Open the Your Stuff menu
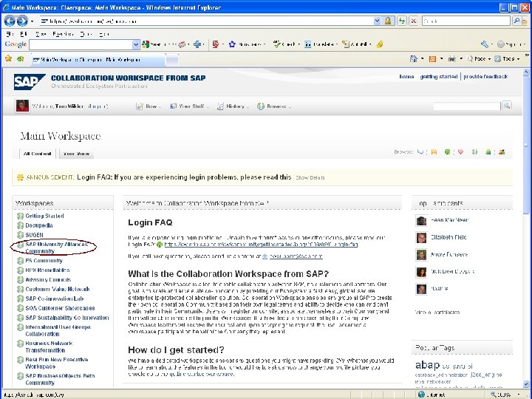Screen dimensions: 532x399 189,106
